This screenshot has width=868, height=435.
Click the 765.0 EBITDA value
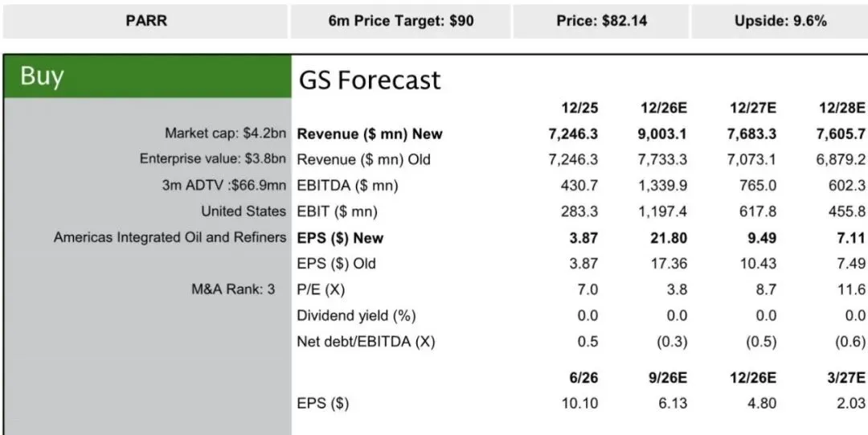point(758,186)
